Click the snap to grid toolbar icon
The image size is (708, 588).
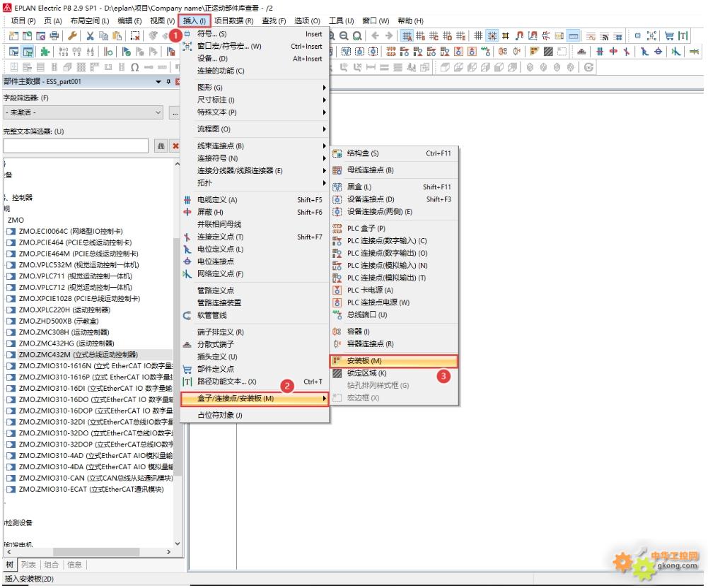[492, 35]
